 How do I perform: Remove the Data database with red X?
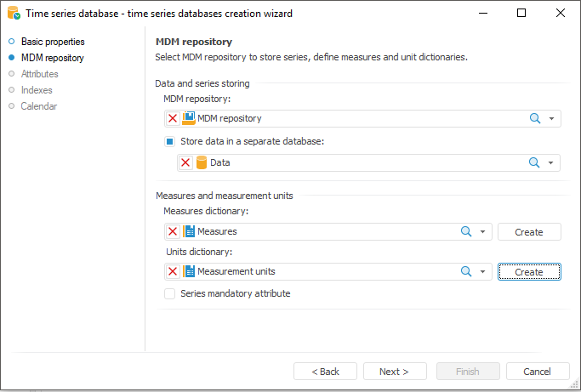click(x=185, y=162)
